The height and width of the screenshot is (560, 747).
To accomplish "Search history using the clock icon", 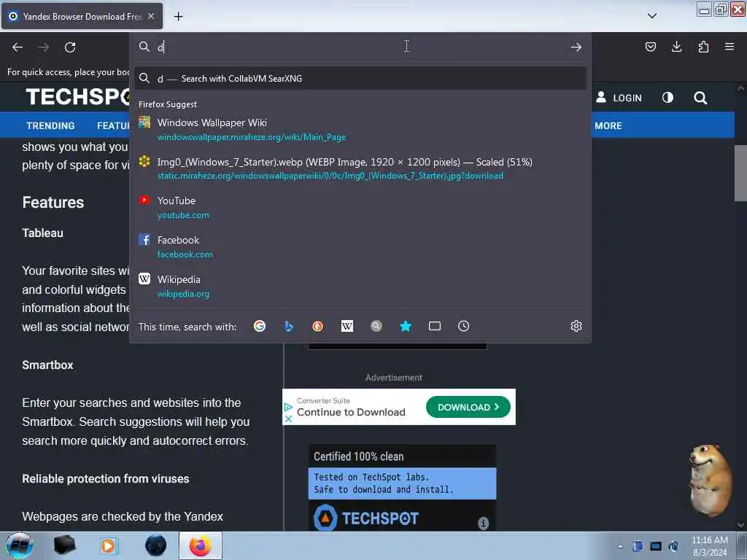I will point(463,326).
